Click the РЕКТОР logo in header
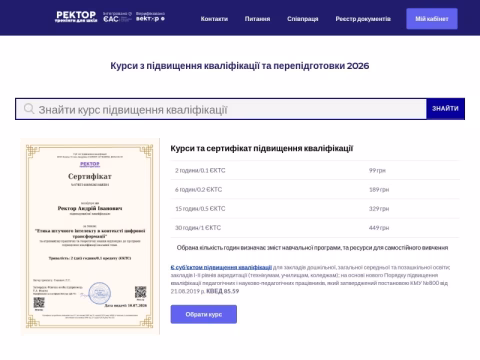The image size is (480, 360). (76, 17)
